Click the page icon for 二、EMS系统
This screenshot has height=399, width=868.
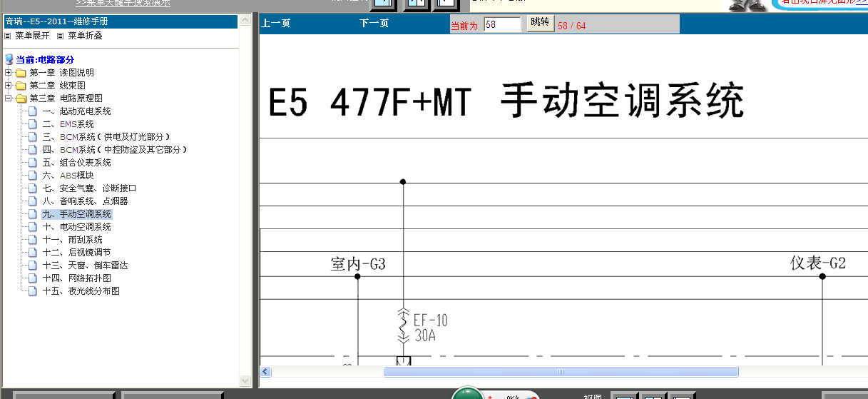click(32, 124)
